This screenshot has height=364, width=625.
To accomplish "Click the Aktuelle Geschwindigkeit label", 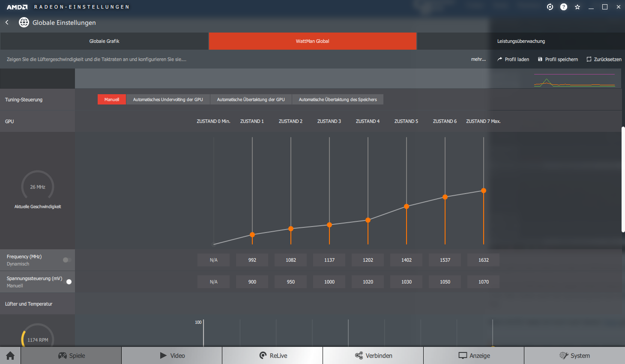I will [38, 206].
